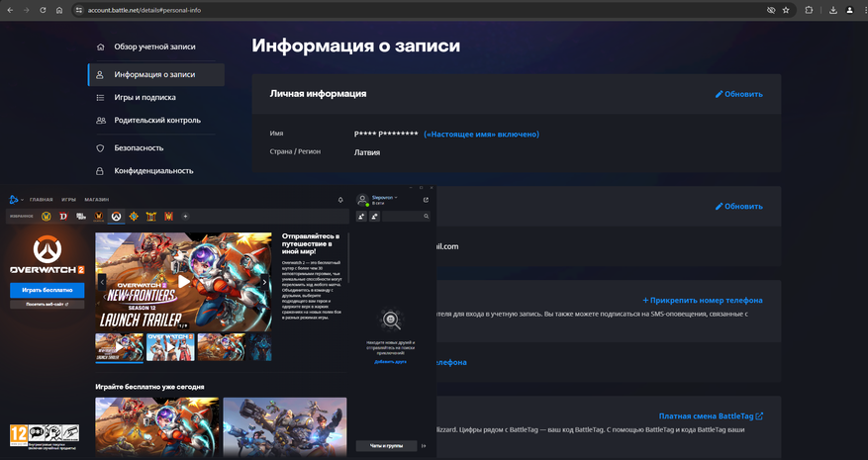Go back using the browser back arrow
Image resolution: width=868 pixels, height=460 pixels.
point(10,10)
